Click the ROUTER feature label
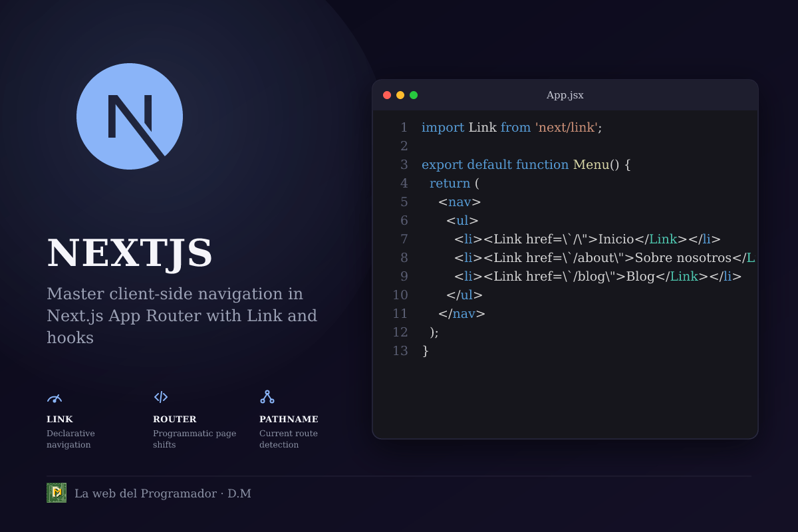The image size is (798, 532). (x=175, y=419)
